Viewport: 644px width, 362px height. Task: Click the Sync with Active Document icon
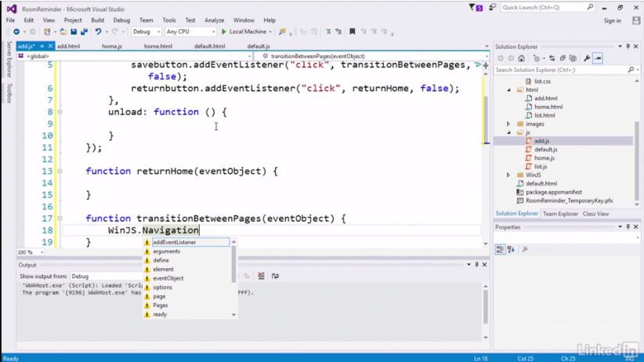pyautogui.click(x=552, y=58)
